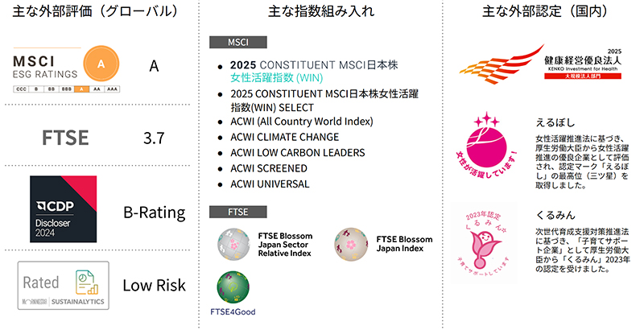Click the 健康経営優良法人 2025 logo
The image size is (644, 330).
click(x=540, y=64)
